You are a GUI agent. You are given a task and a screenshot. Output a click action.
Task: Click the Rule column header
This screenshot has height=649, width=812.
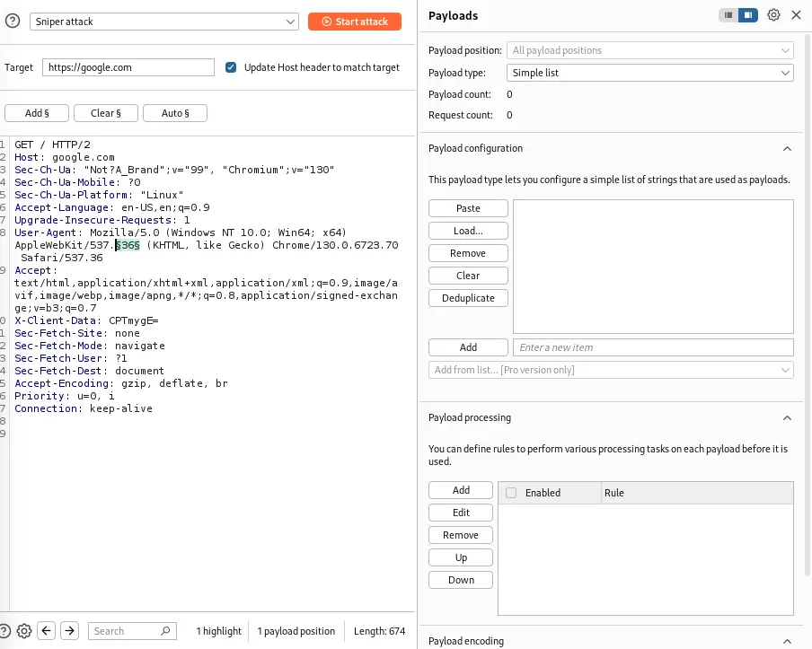tap(697, 493)
